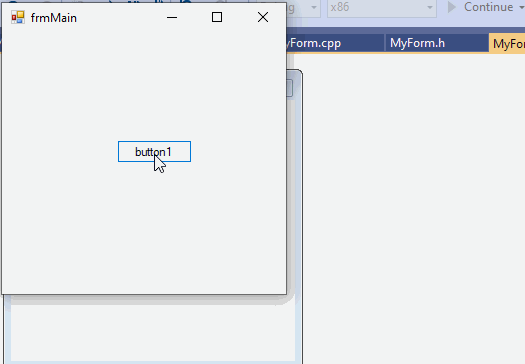Open the x86 platform dropdown in Visual Studio
The height and width of the screenshot is (364, 525).
(x=382, y=7)
